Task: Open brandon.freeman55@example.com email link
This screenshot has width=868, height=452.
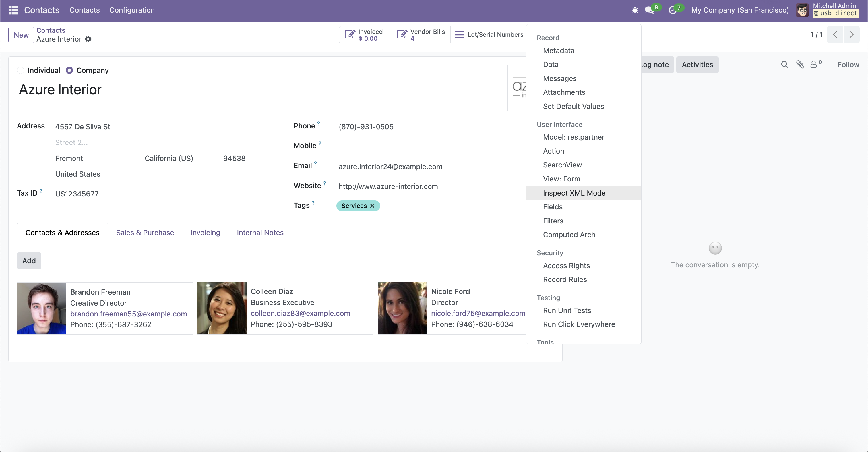Action: point(128,314)
